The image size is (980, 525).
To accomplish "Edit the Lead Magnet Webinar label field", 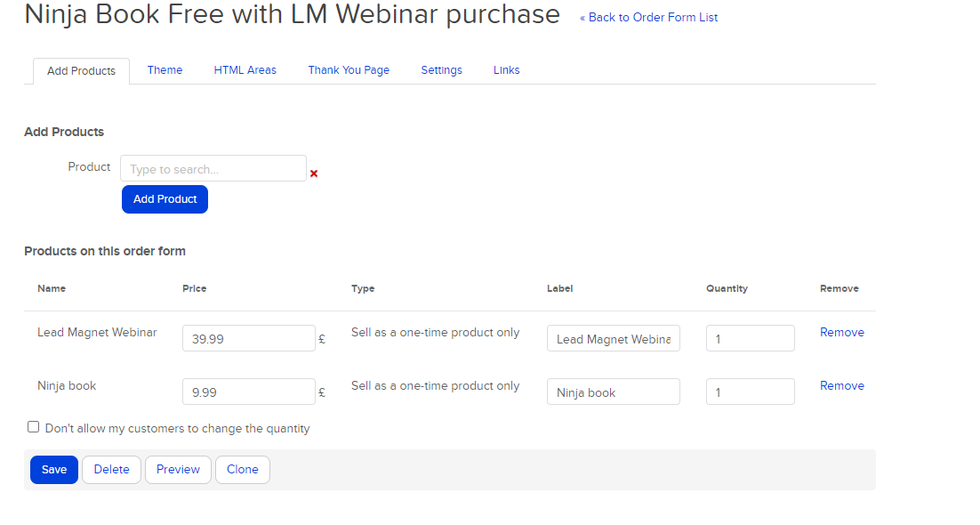I will tap(613, 338).
